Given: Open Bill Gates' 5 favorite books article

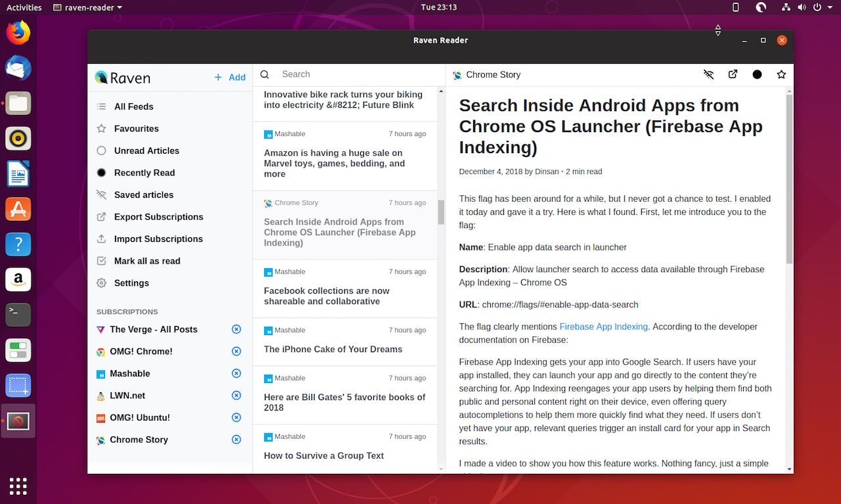Looking at the screenshot, I should pyautogui.click(x=345, y=396).
